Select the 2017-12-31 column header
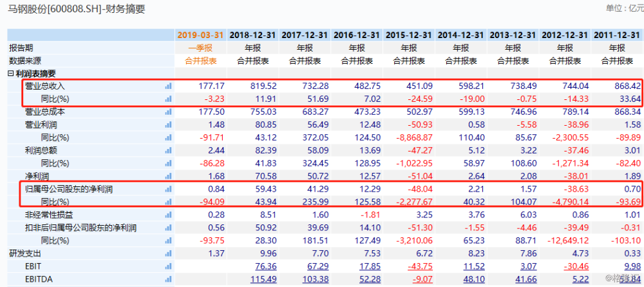This screenshot has width=644, height=287. [x=305, y=35]
